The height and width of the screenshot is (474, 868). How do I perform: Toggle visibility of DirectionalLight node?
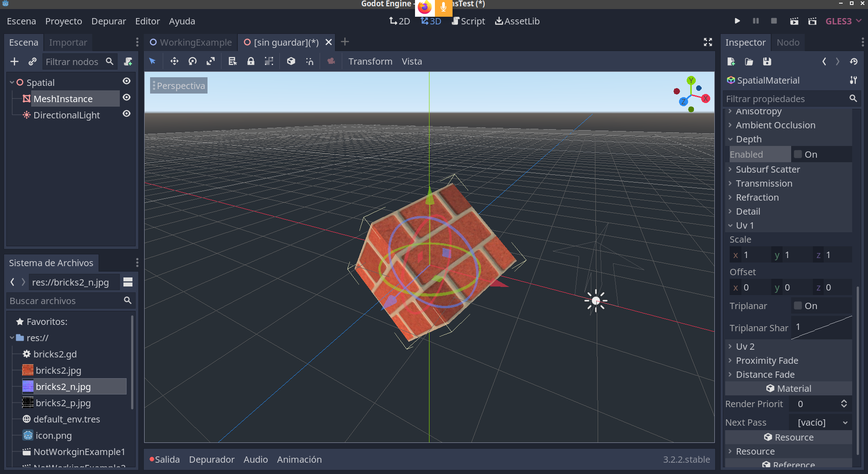(127, 114)
